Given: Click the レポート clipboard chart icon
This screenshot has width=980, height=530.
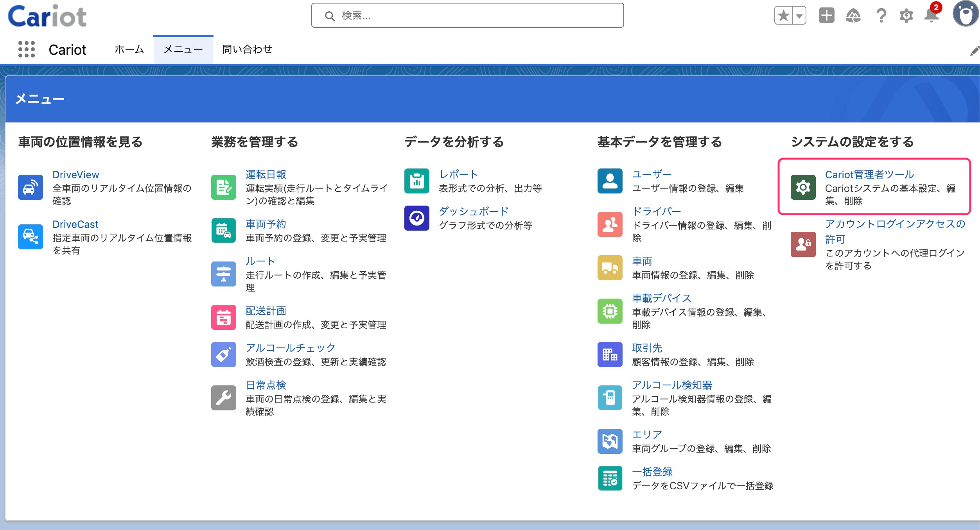Looking at the screenshot, I should pos(417,181).
